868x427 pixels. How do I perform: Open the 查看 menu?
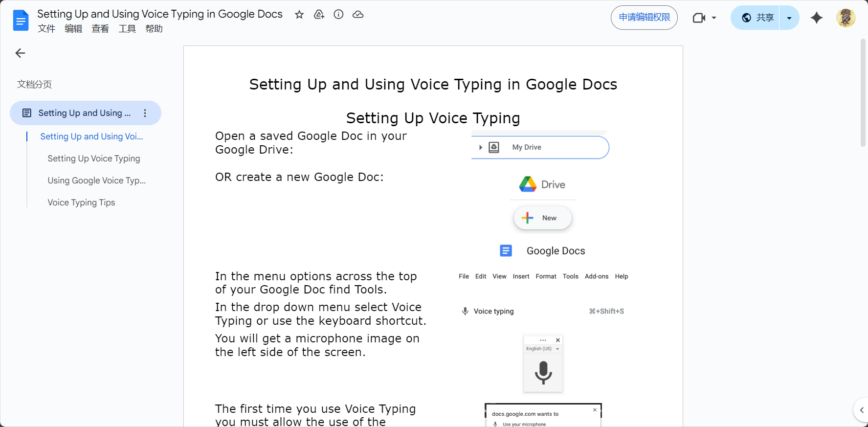pyautogui.click(x=100, y=29)
